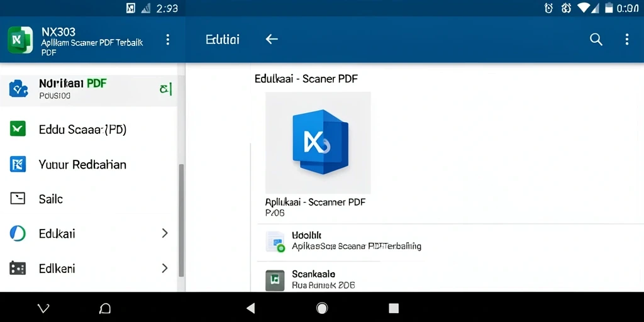Click the green Eddu Scaaa list icon
Image resolution: width=644 pixels, height=322 pixels.
coord(18,129)
